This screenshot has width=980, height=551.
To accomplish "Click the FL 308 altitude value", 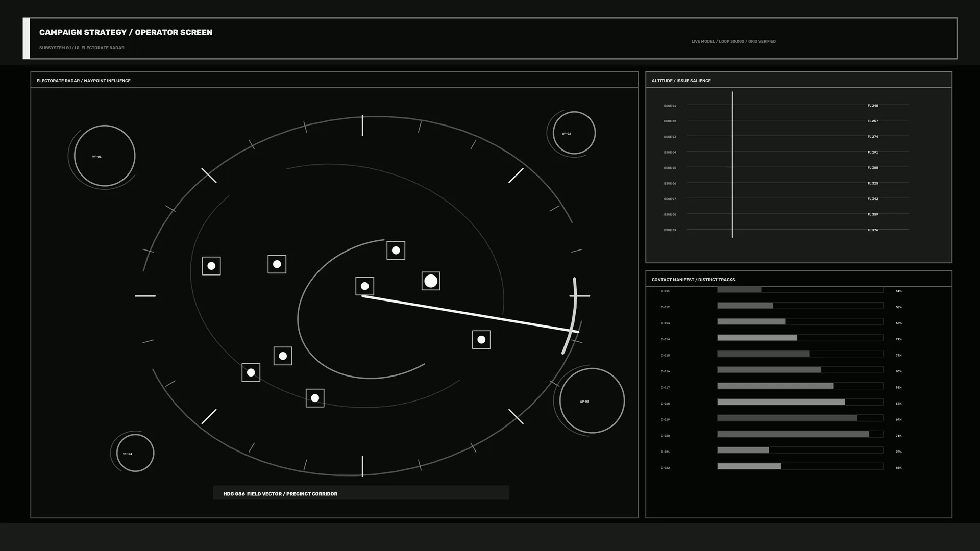I will 873,168.
